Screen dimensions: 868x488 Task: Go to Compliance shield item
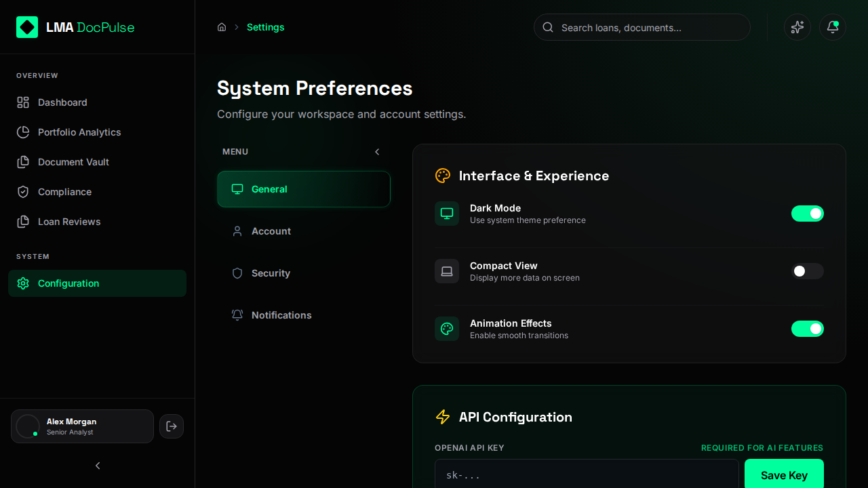[64, 192]
